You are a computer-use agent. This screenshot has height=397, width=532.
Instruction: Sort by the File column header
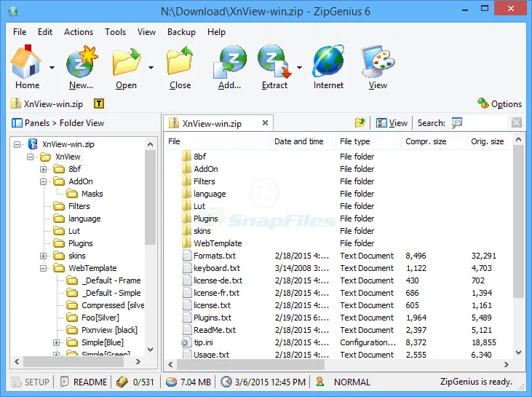point(217,141)
